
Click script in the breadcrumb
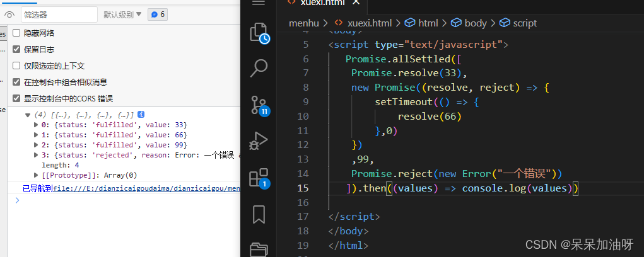click(x=525, y=23)
